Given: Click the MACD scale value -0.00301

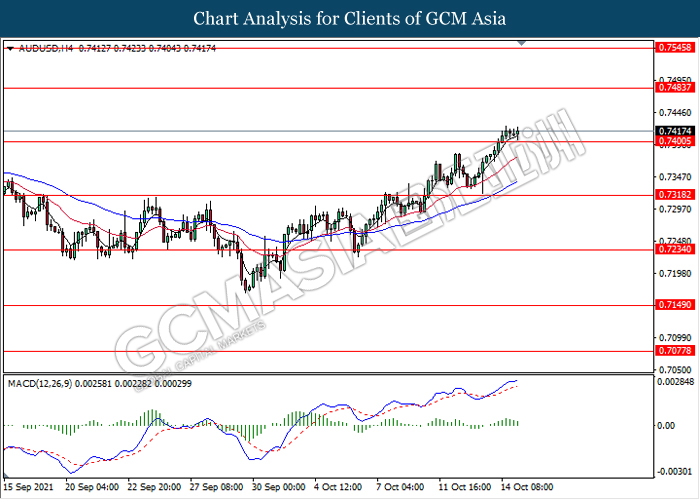Looking at the screenshot, I should coord(675,472).
